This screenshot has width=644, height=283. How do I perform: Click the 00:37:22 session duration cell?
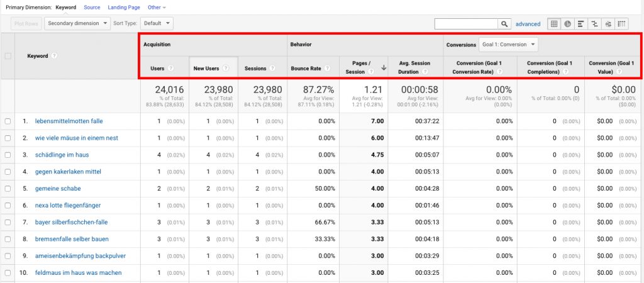[426, 121]
